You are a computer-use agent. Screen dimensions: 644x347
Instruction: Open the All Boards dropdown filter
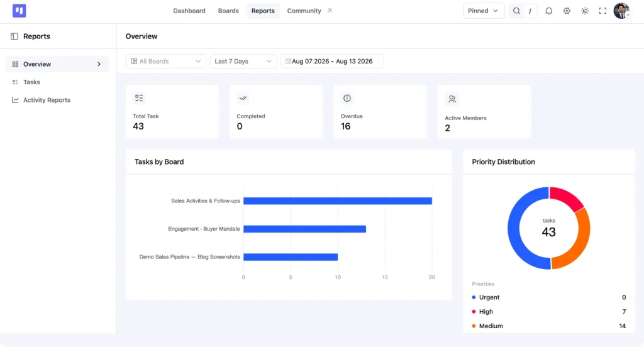(x=165, y=61)
